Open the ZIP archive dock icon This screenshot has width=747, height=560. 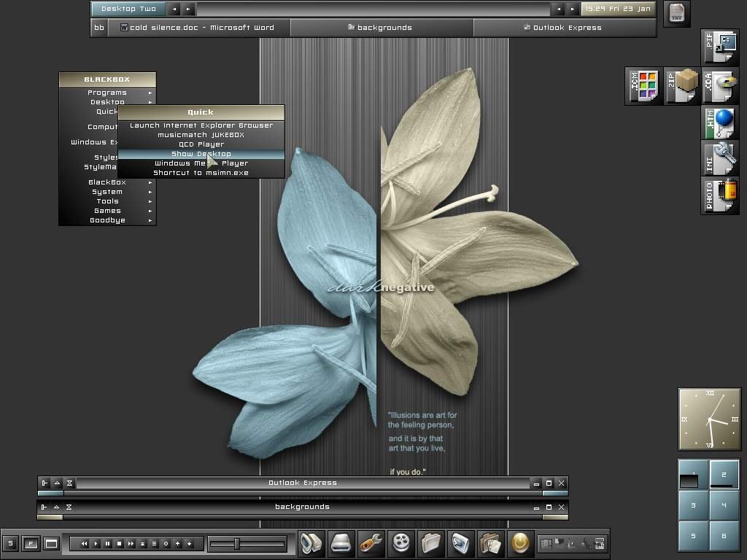coord(682,87)
